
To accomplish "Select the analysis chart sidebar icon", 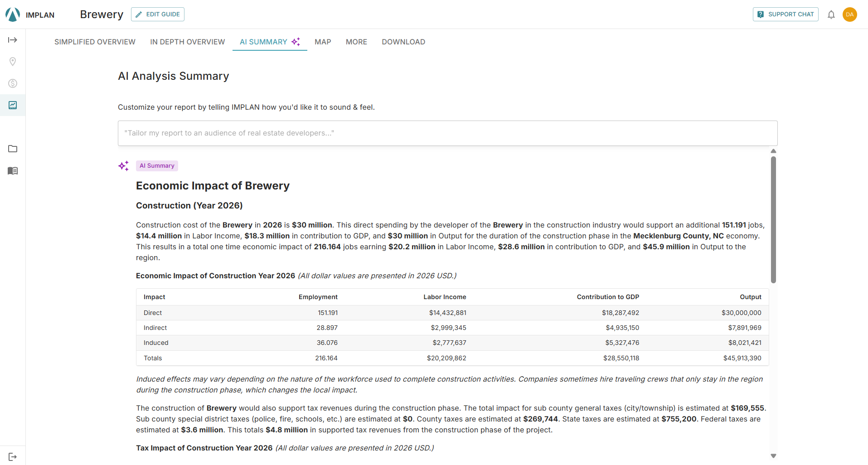I will pos(13,105).
